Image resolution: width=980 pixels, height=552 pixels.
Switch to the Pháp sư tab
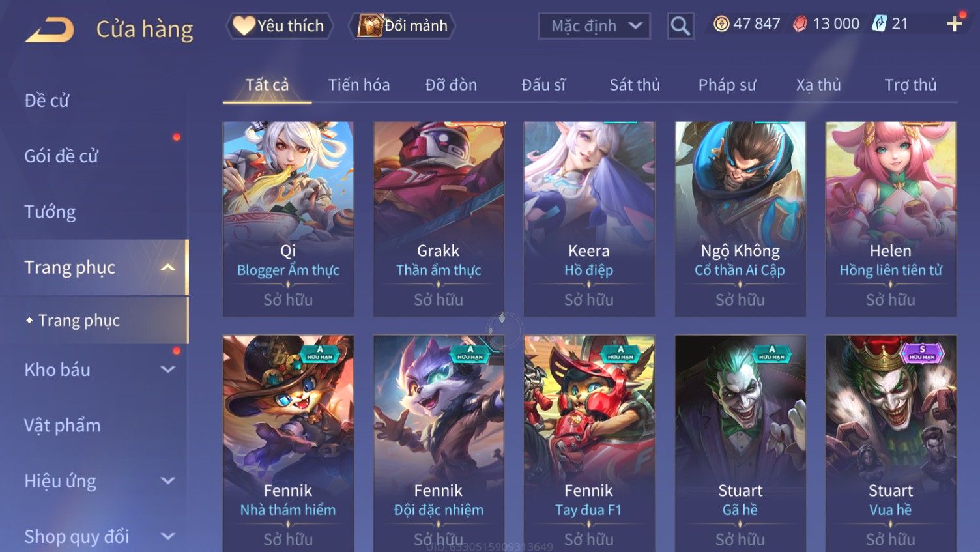coord(727,85)
